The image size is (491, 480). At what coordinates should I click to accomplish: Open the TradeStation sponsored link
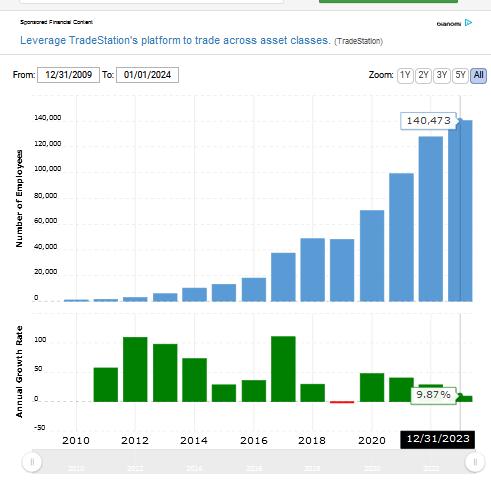coord(175,40)
